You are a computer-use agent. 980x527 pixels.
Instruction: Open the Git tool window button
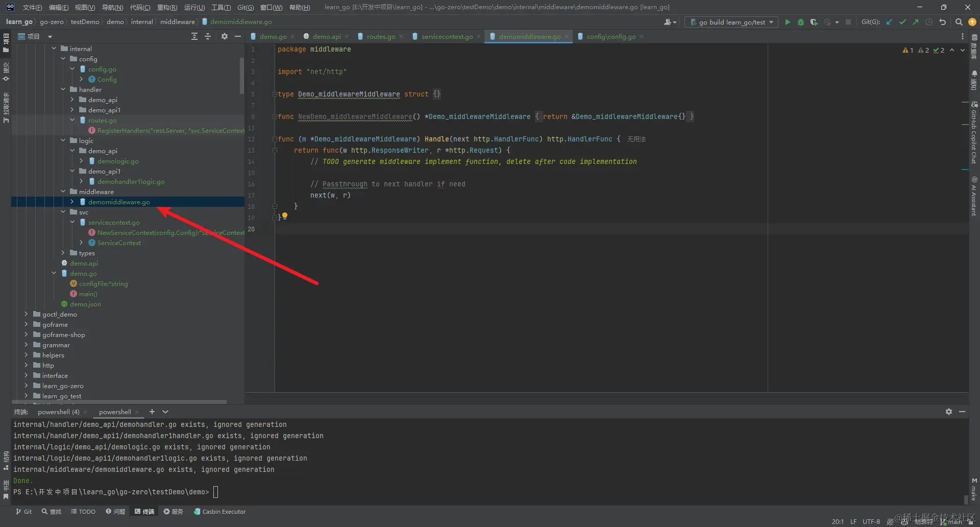coord(24,511)
